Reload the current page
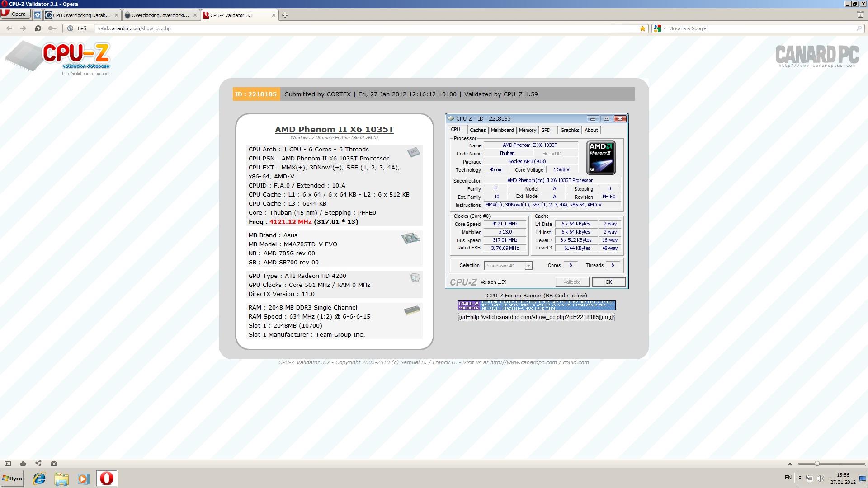The image size is (868, 488). point(38,28)
